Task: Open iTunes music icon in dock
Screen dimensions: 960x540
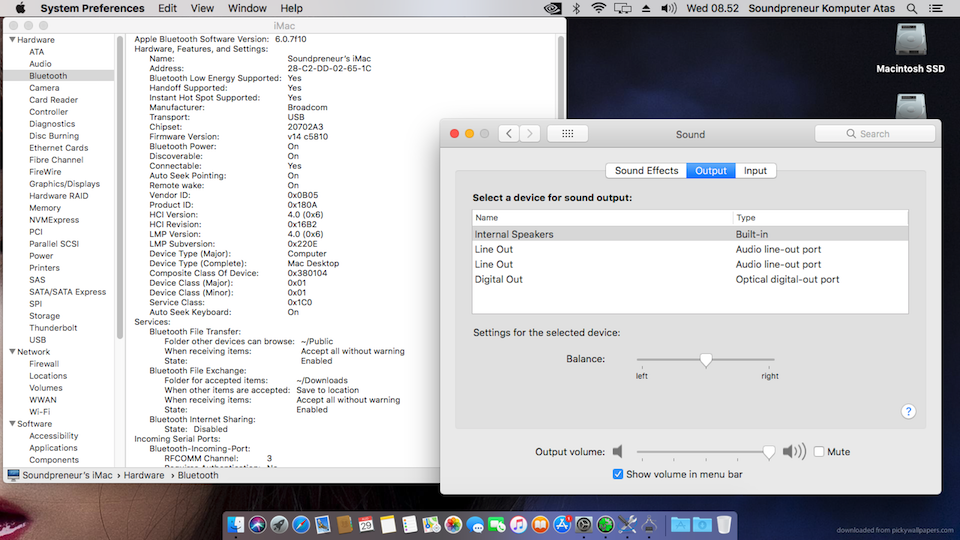Action: coord(519,525)
